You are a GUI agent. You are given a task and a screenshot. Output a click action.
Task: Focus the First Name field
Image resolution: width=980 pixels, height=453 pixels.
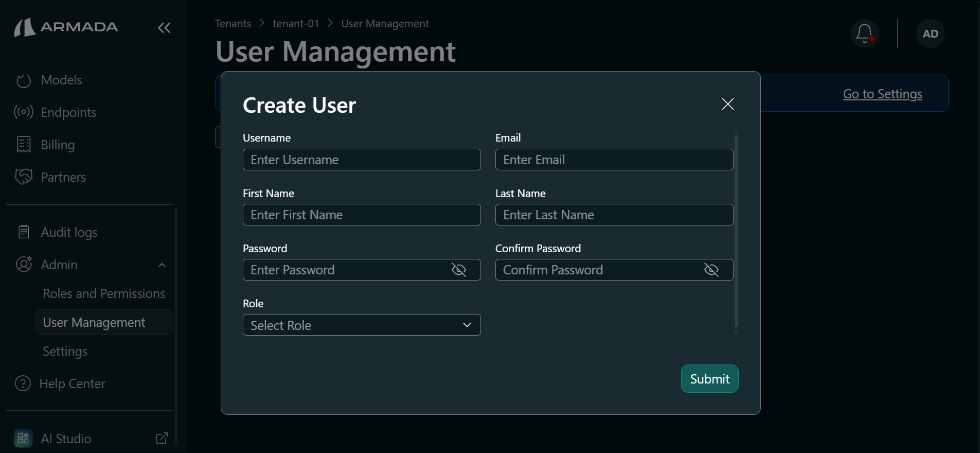click(362, 215)
